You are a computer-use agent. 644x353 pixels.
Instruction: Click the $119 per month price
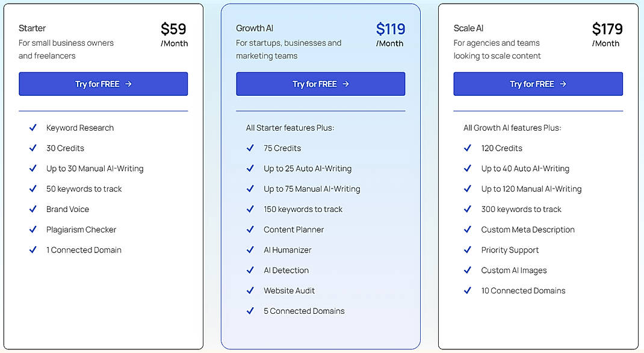[389, 29]
